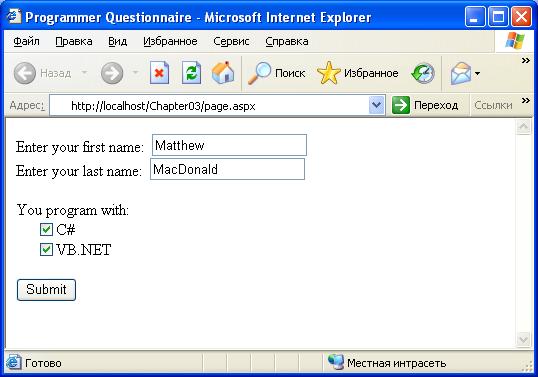Click the page scrollbar down arrow
The height and width of the screenshot is (377, 538).
click(524, 340)
